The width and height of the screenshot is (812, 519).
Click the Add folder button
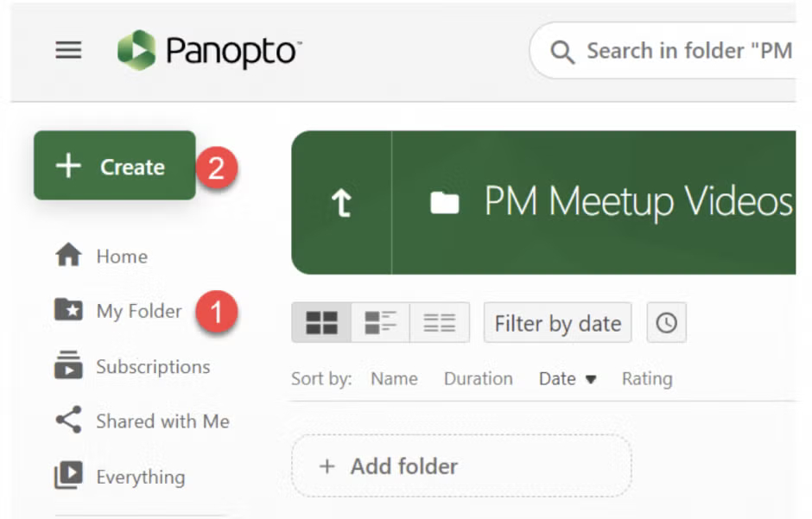tap(461, 466)
